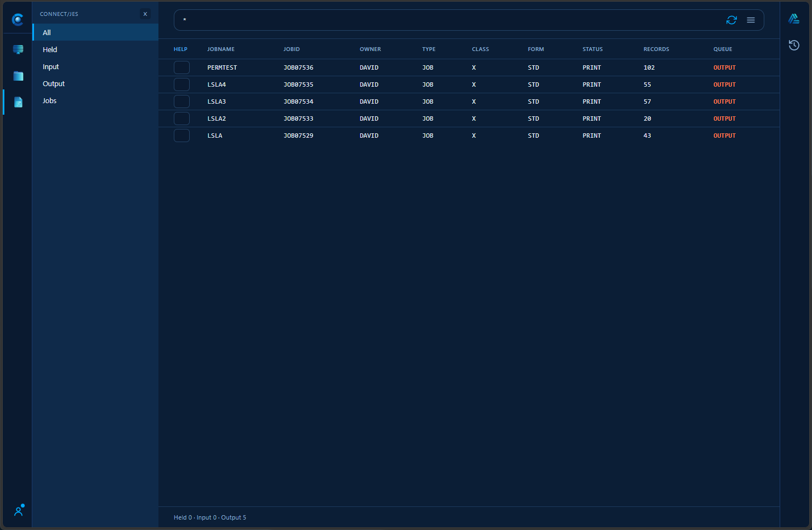Tick the LSLA2 row checkbox
Viewport: 812px width, 530px height.
coord(181,119)
